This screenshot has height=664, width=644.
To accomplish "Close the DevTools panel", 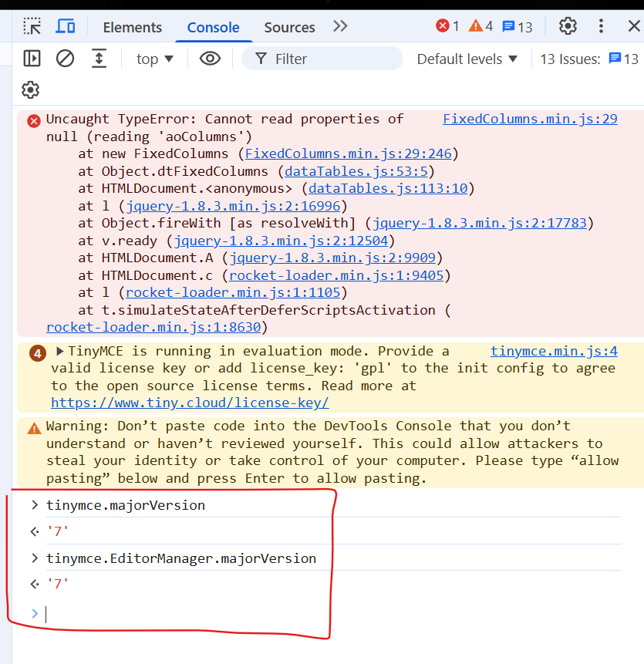I will coord(634,26).
